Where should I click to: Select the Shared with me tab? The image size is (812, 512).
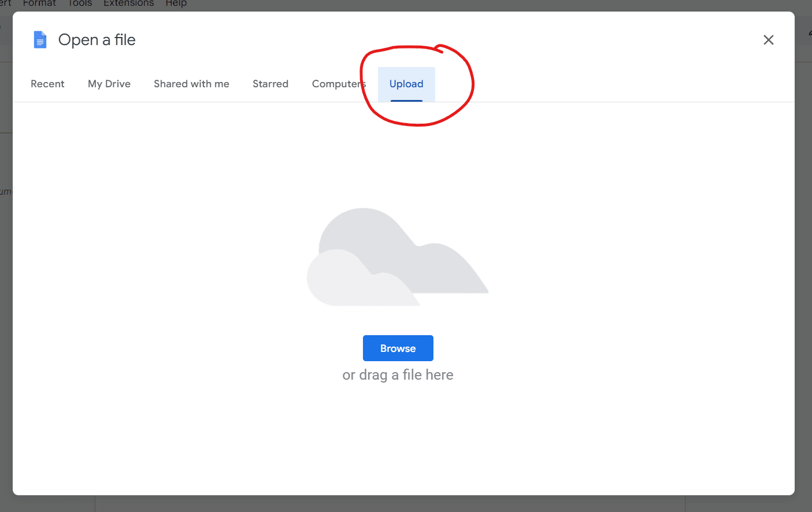[x=191, y=84]
